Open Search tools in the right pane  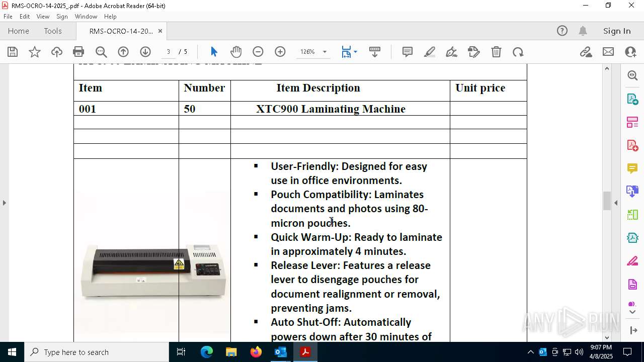[632, 75]
